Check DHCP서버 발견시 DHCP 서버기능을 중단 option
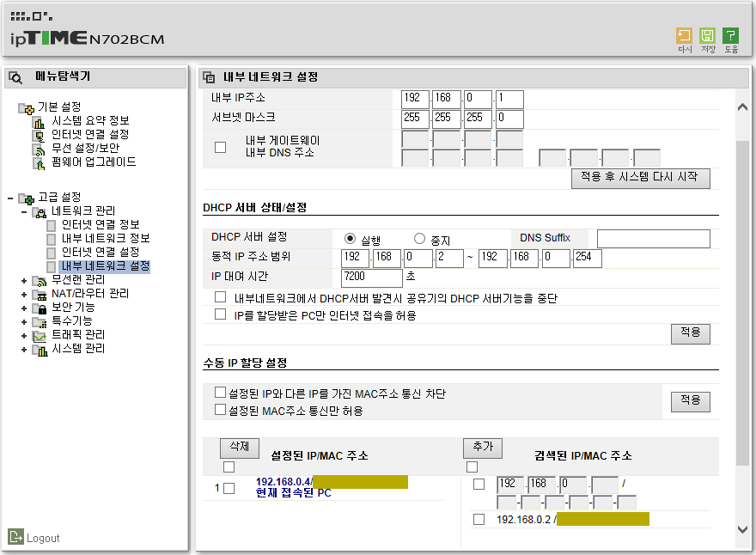The image size is (756, 555). pos(220,297)
